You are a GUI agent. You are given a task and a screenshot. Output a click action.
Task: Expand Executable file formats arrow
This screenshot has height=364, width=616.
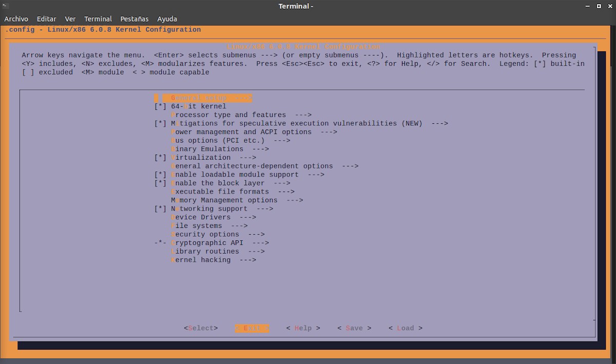(x=286, y=192)
